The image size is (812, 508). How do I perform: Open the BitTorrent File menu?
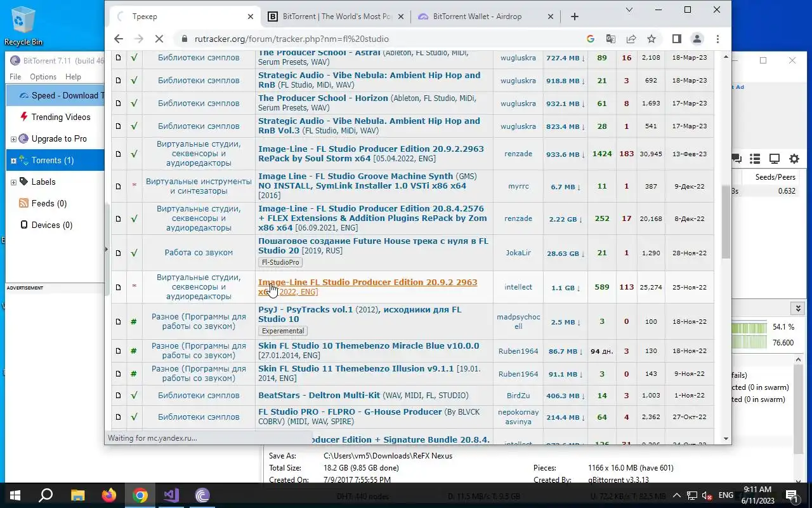coord(15,77)
